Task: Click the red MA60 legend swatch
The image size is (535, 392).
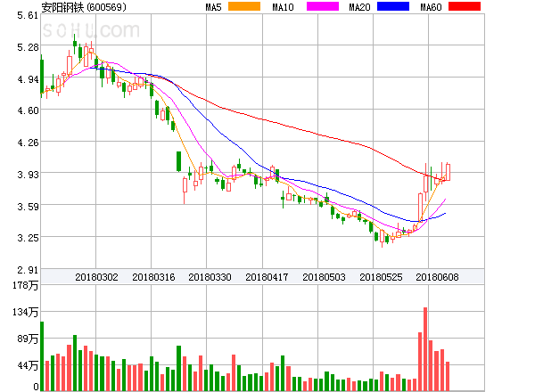Action: click(465, 6)
